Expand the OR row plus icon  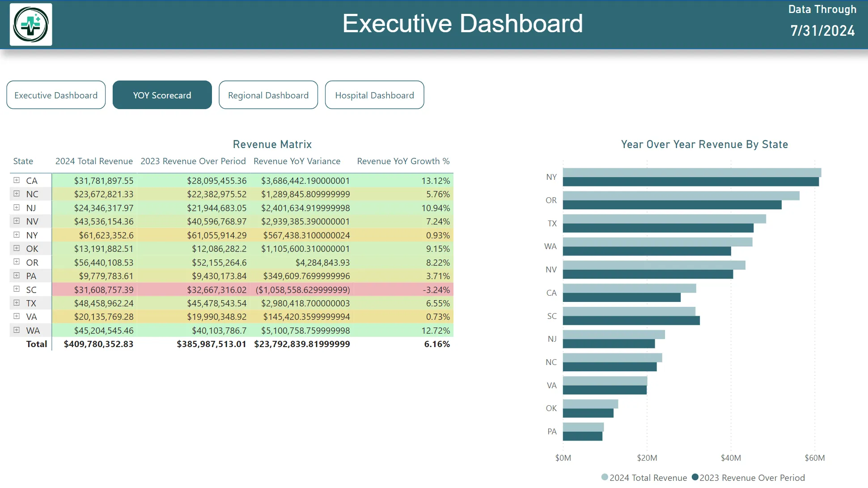17,262
